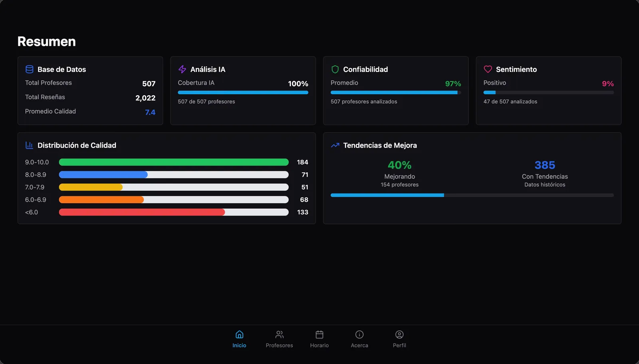Viewport: 639px width, 364px height.
Task: Click the shield icon beside Confiabilidad
Action: (335, 69)
